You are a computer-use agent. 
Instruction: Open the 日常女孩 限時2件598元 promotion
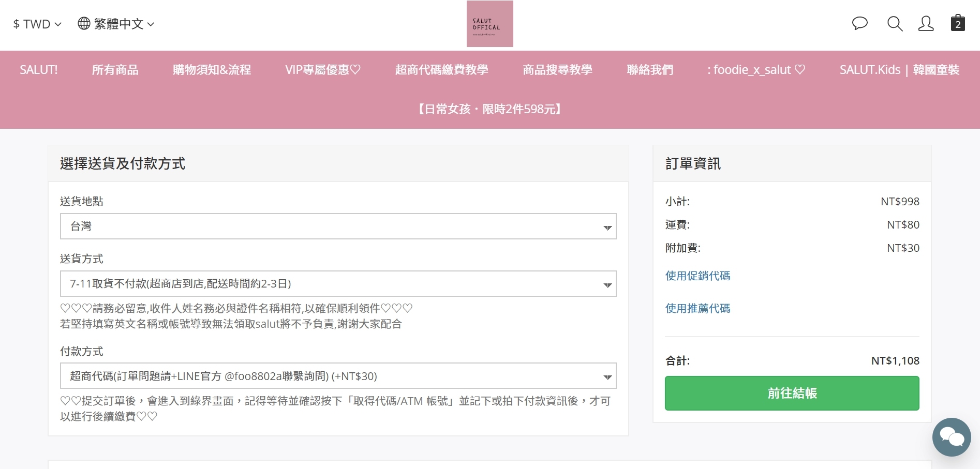pos(489,109)
